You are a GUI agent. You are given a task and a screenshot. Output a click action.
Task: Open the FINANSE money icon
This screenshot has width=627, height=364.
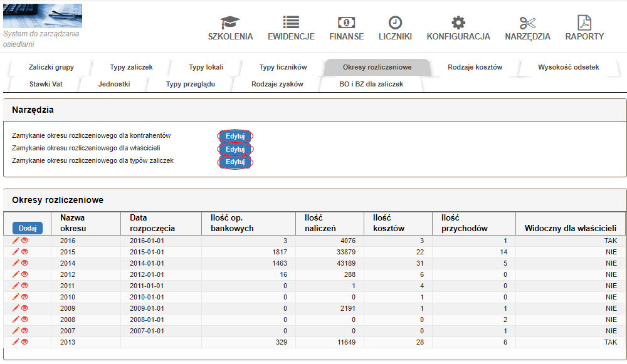[346, 23]
